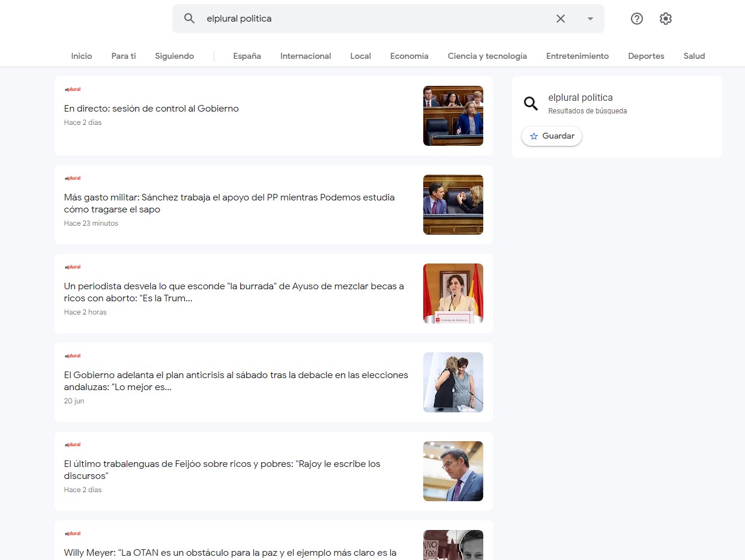
Task: Click the elplural politica heading in side panel
Action: click(581, 98)
